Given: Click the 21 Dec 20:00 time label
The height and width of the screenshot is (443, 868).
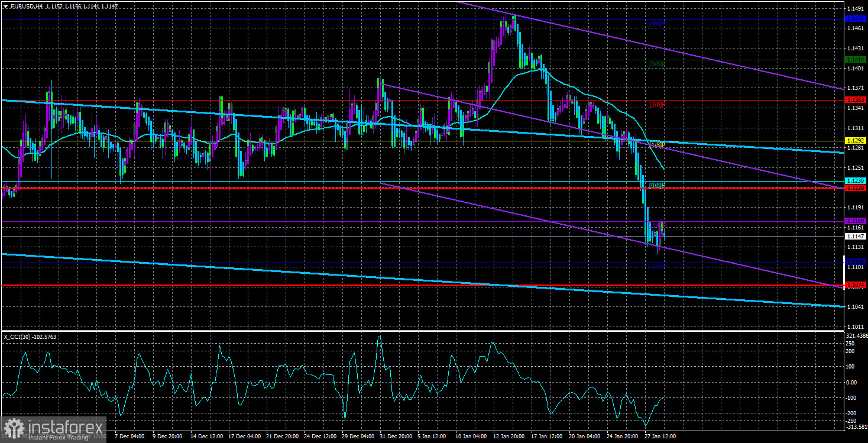Looking at the screenshot, I should [x=281, y=436].
